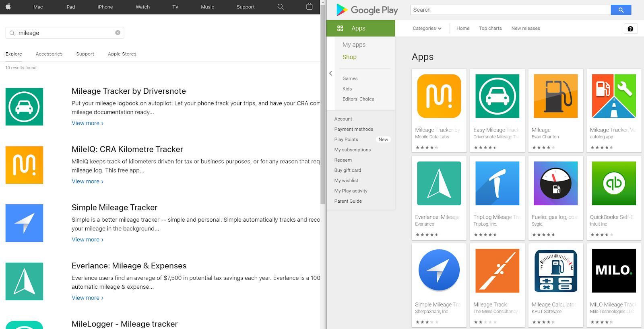Click the blue Google Play search button
This screenshot has height=329, width=644.
coord(621,10)
